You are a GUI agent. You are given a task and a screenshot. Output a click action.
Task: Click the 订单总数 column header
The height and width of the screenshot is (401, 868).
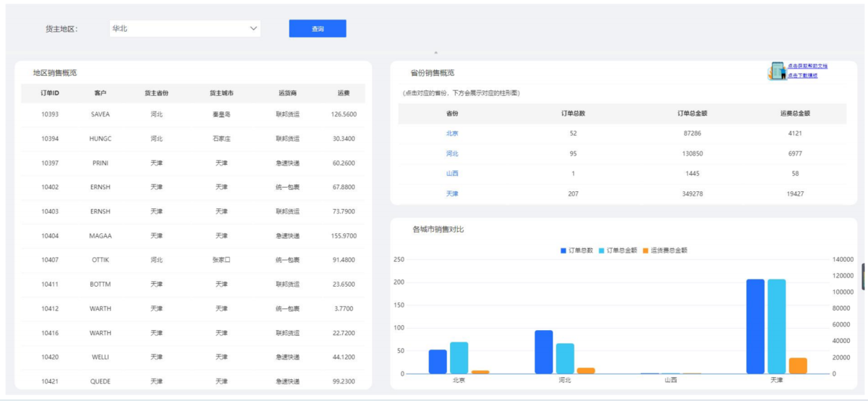574,114
